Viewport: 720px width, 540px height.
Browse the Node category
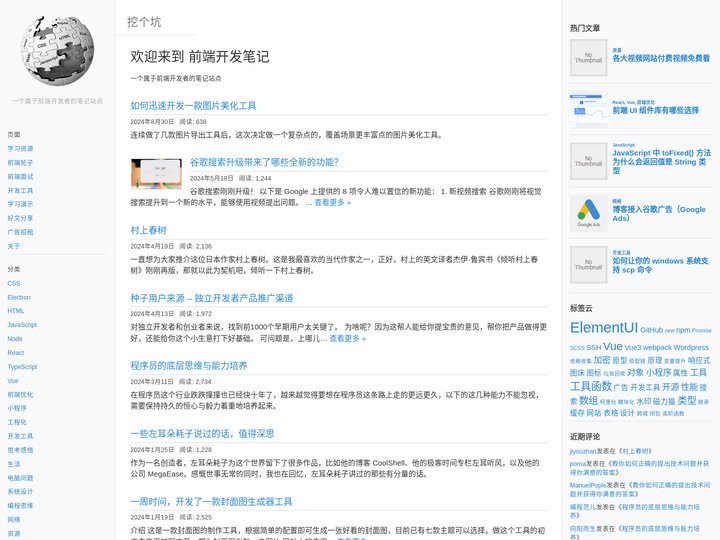coord(15,338)
